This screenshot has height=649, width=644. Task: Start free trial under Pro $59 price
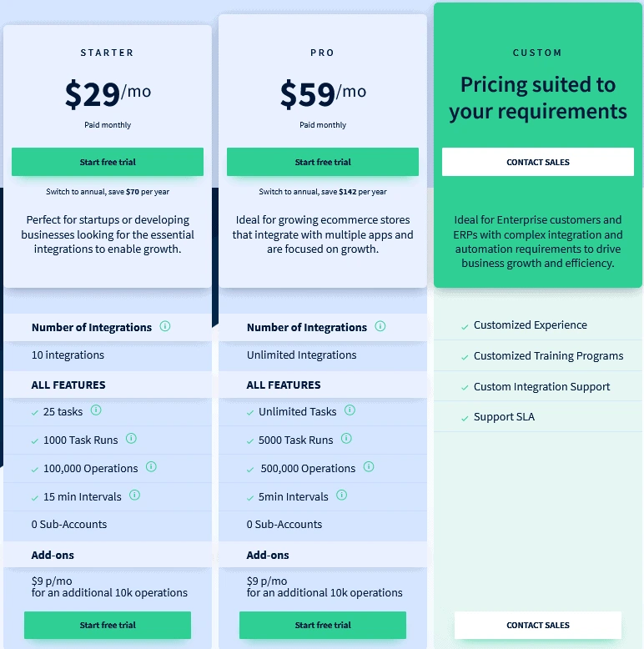point(323,162)
